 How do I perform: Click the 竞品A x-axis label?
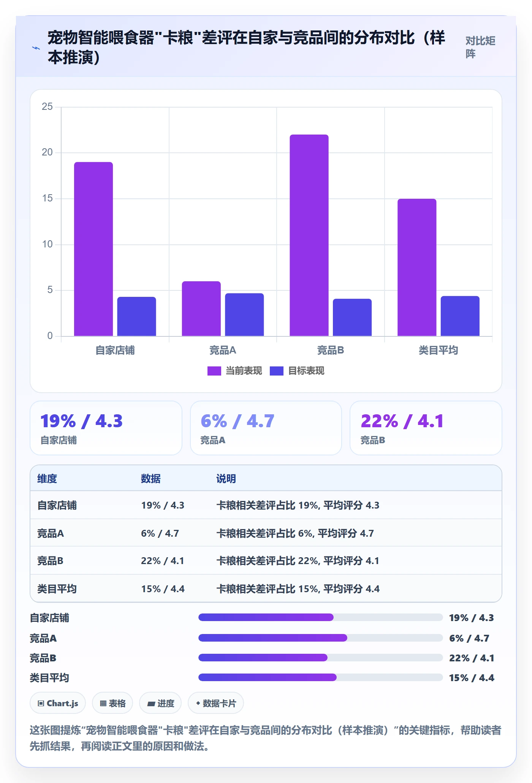point(223,350)
